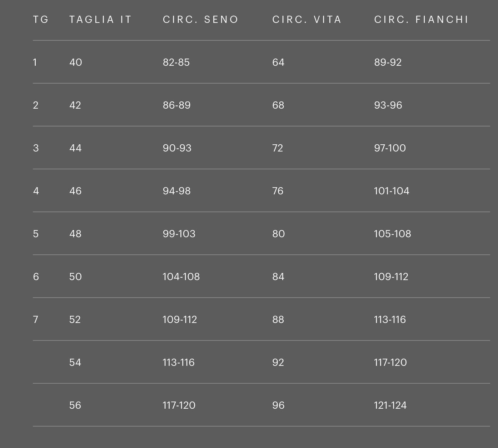This screenshot has height=448, width=498.
Task: Select Italian size 40 cell
Action: pos(76,62)
